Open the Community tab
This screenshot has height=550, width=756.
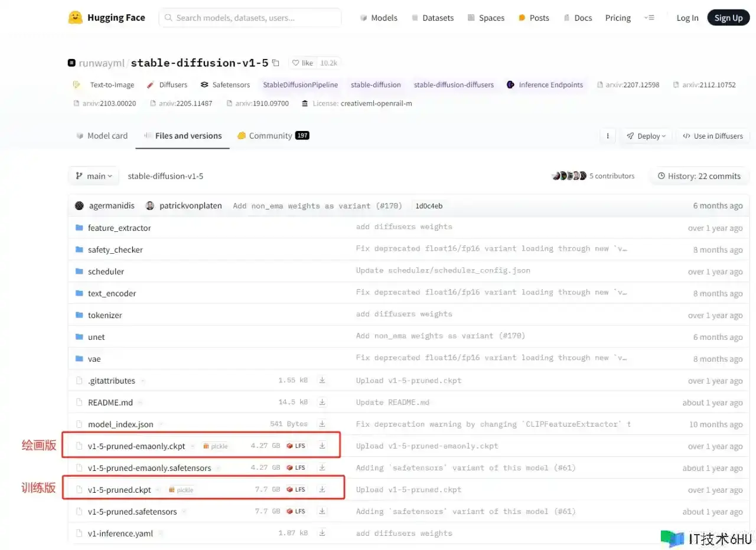pos(273,136)
